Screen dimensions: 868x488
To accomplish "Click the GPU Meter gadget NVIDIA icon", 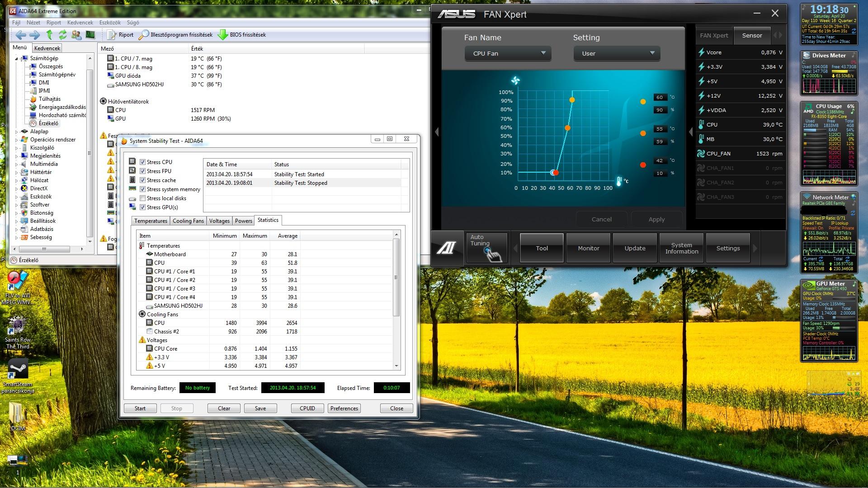I will [808, 285].
